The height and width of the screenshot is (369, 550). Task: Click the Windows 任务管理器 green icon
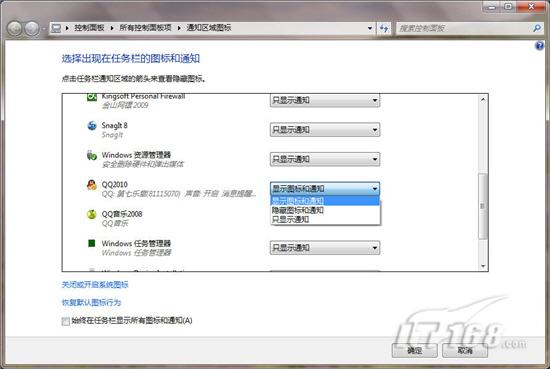[92, 243]
